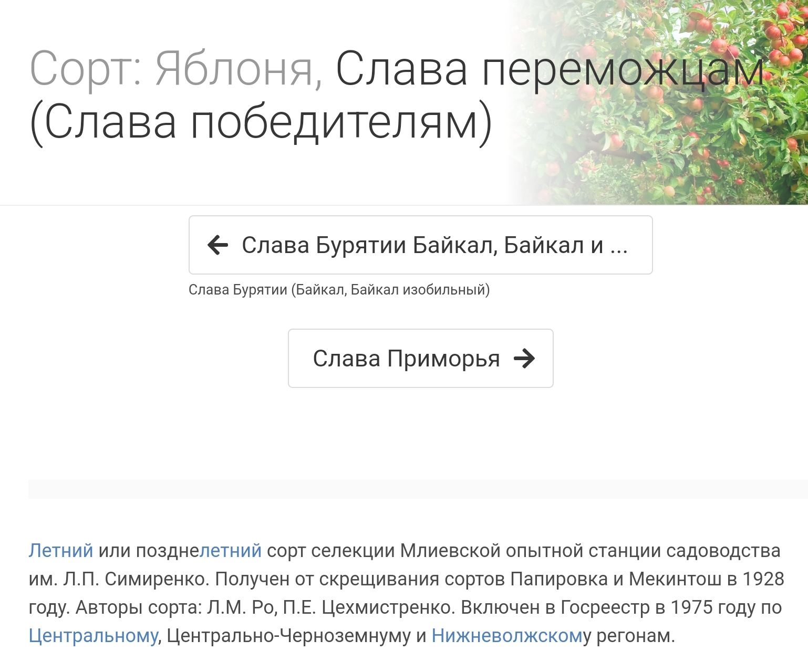Screen dimensions: 808x672
Task: Open the next variety Слава Приморья
Action: pyautogui.click(x=406, y=359)
